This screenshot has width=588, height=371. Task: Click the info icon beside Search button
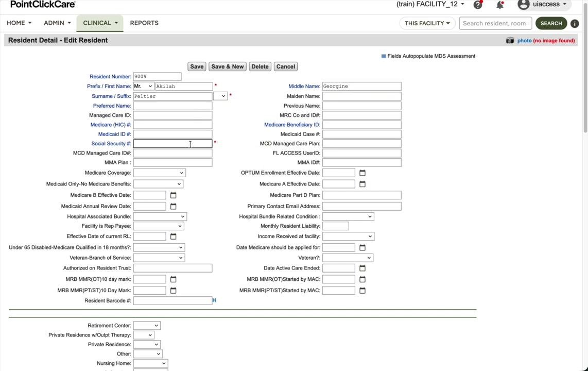click(x=575, y=23)
